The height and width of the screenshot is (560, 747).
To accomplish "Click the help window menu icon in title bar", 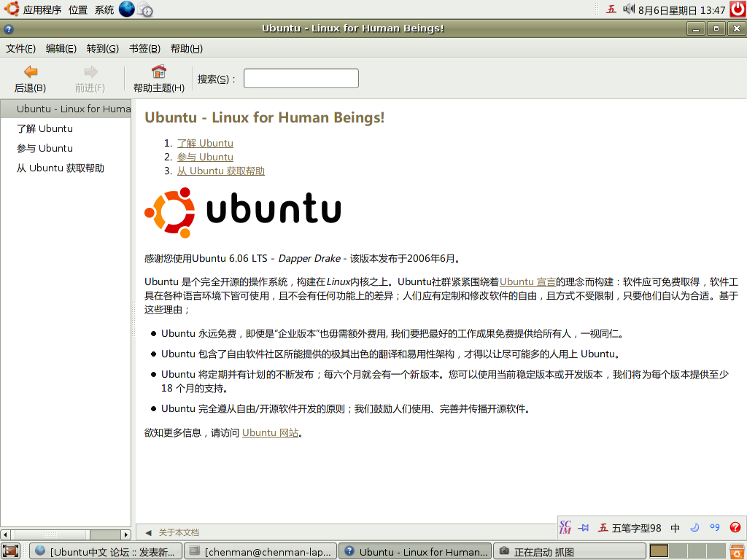I will pyautogui.click(x=9, y=28).
